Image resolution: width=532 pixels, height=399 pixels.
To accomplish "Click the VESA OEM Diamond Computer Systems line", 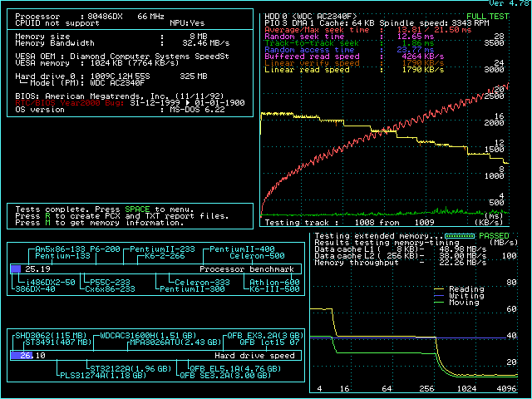I will tap(122, 57).
